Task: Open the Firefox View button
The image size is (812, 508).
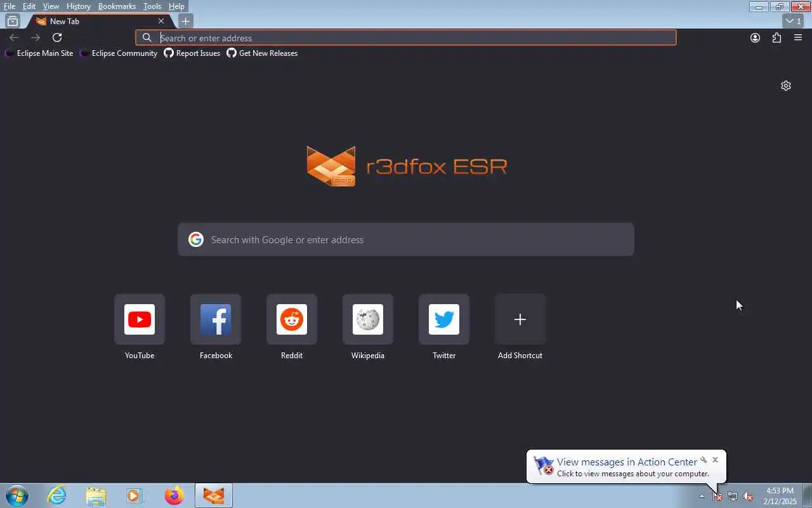Action: click(12, 21)
